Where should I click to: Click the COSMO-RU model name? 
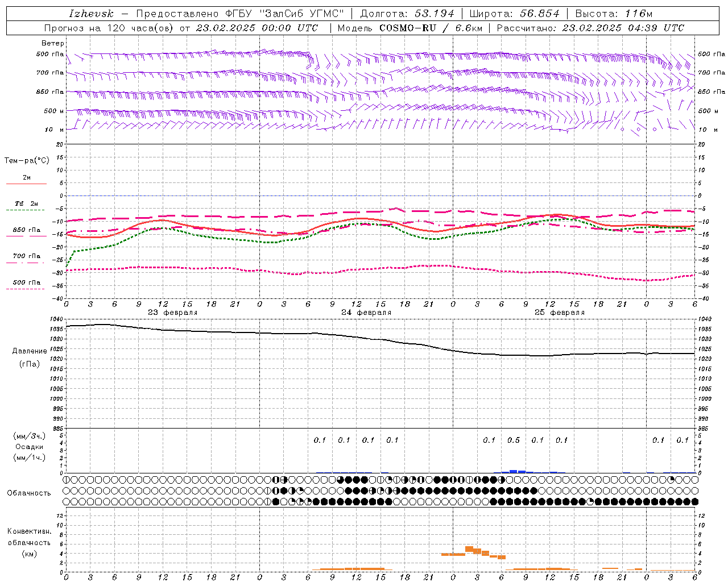409,28
